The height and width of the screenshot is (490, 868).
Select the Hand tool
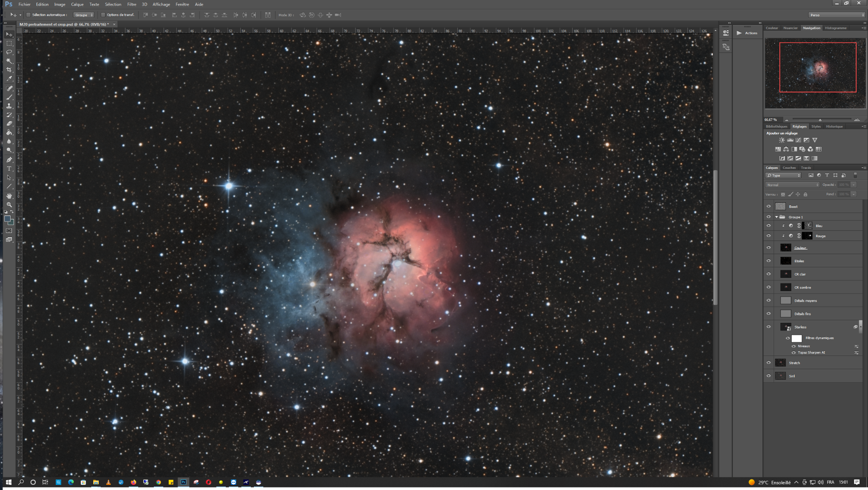tap(9, 196)
